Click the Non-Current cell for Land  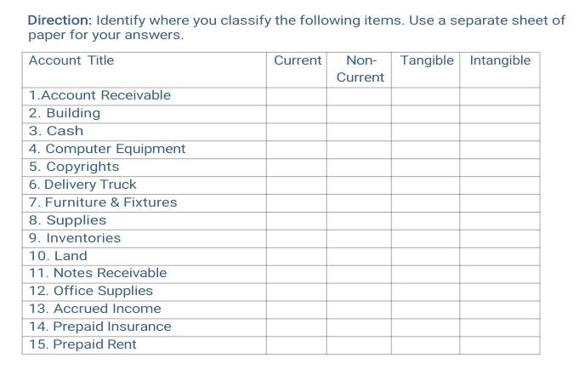359,256
